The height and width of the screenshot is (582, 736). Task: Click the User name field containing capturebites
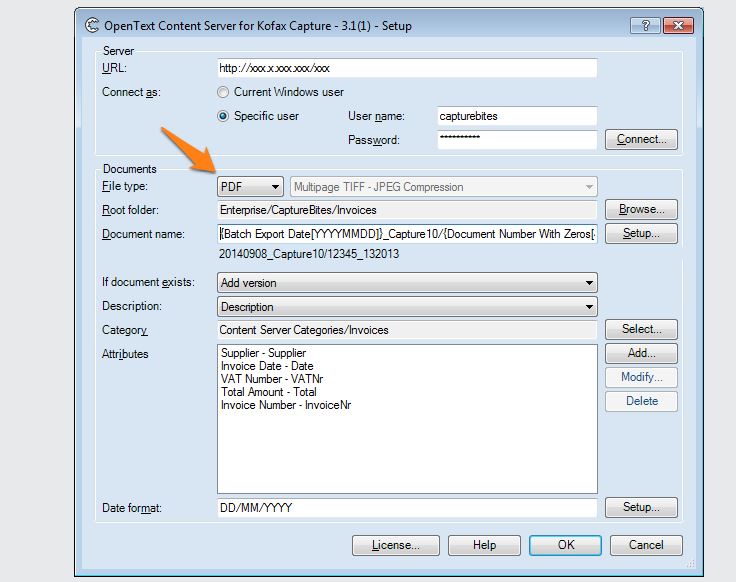(517, 116)
